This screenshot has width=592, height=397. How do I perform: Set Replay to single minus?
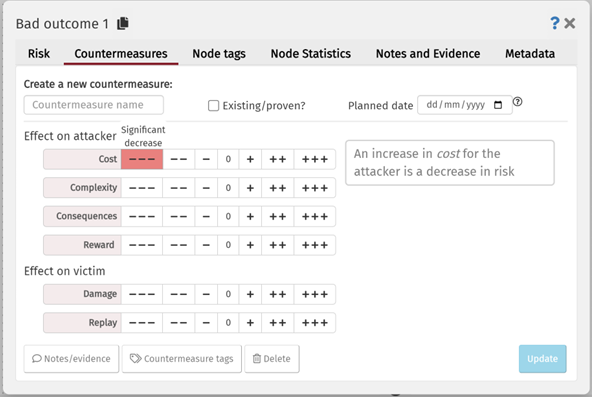(206, 323)
